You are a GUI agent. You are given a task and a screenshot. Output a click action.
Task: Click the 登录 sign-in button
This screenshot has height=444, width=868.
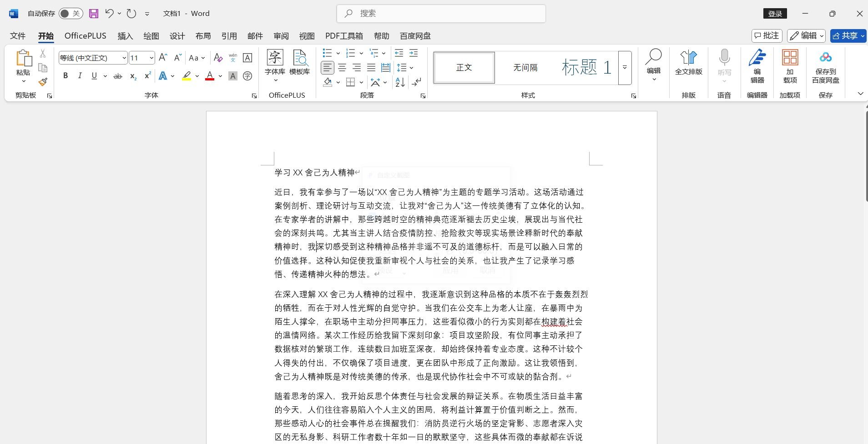coord(775,13)
